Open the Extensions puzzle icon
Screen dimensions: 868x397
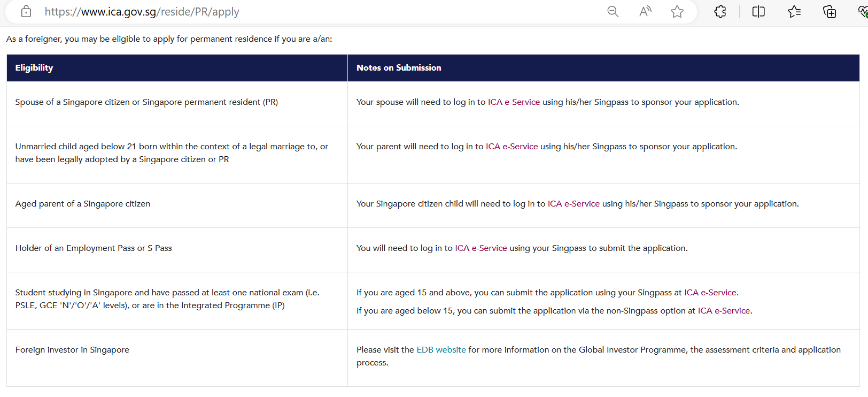[x=720, y=11]
